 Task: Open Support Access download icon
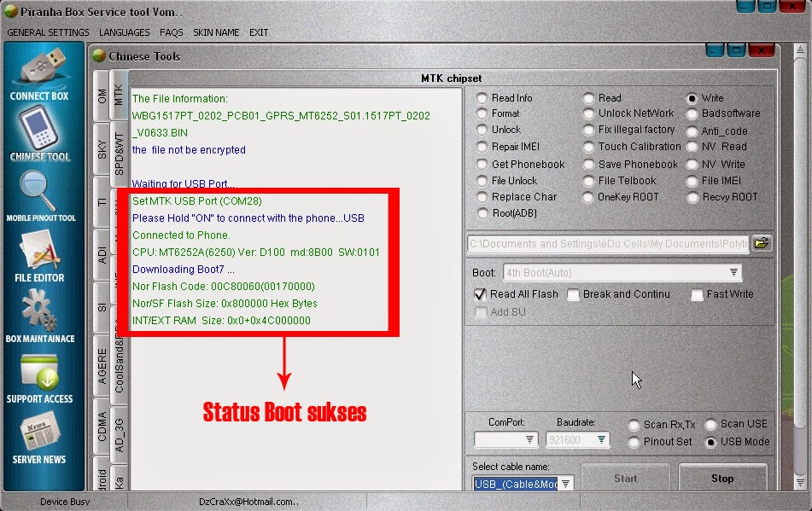tap(40, 379)
